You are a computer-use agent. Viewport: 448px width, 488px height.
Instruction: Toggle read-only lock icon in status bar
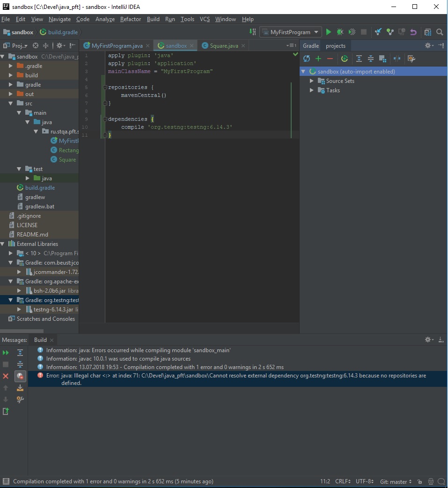click(420, 481)
